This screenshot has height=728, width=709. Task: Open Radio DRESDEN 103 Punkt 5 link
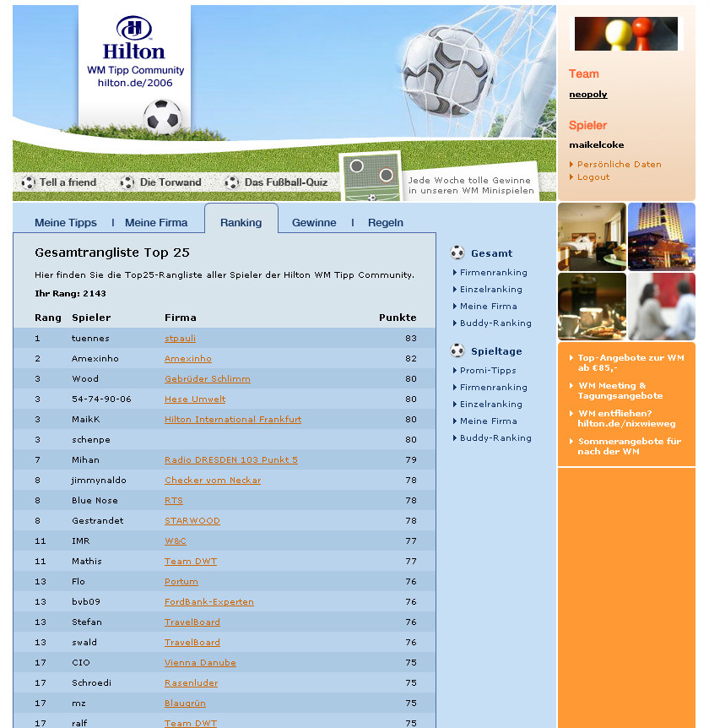[x=231, y=460]
